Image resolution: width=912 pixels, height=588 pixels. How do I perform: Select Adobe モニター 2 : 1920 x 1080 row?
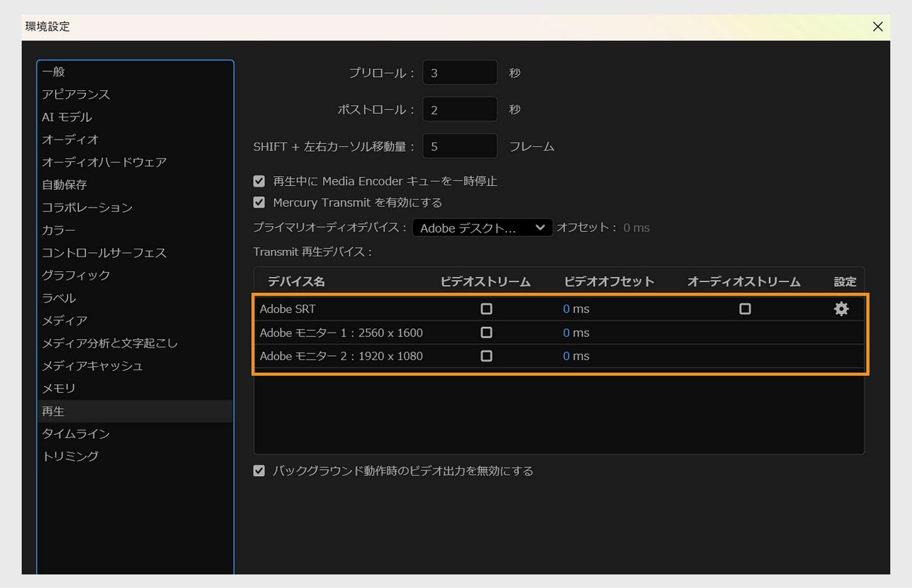tap(560, 356)
